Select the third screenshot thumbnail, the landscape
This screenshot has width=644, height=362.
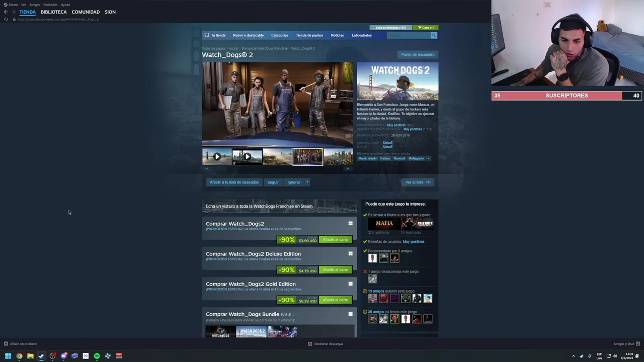[277, 156]
